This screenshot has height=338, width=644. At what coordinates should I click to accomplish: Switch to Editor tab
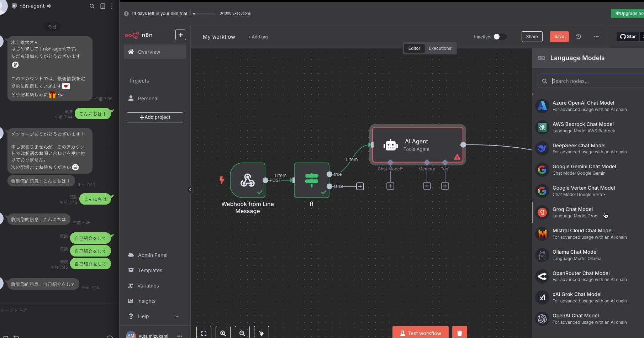click(414, 48)
